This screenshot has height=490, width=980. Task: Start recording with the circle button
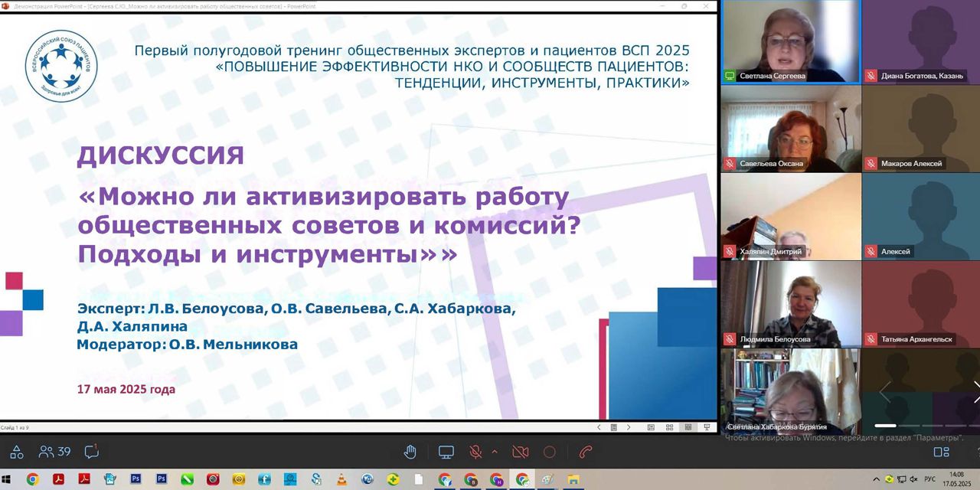pyautogui.click(x=549, y=452)
